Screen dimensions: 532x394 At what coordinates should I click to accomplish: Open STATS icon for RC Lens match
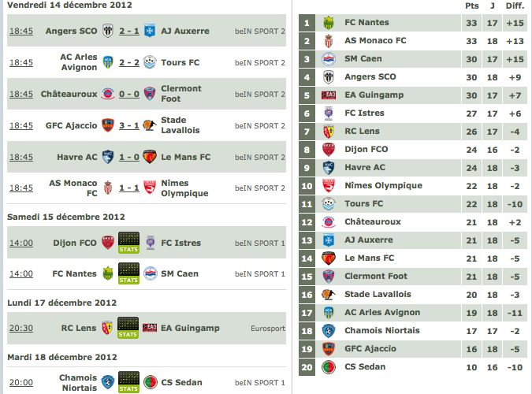(x=128, y=328)
